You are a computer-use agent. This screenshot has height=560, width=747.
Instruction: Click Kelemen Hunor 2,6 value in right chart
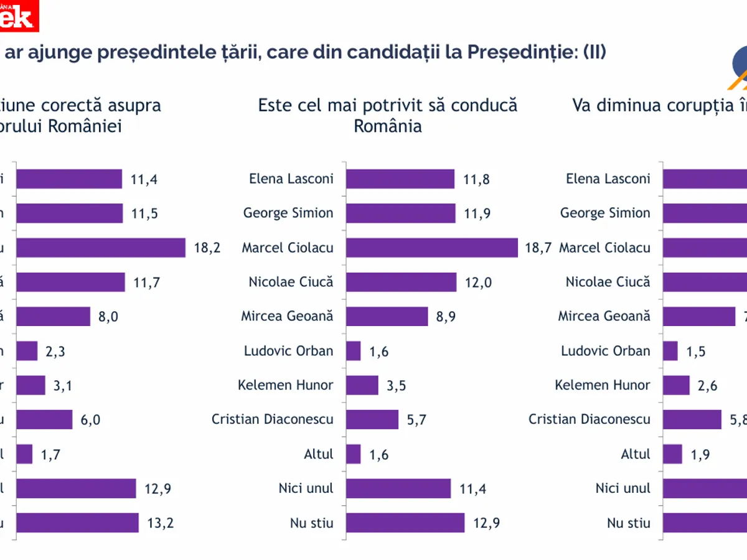[x=706, y=386]
